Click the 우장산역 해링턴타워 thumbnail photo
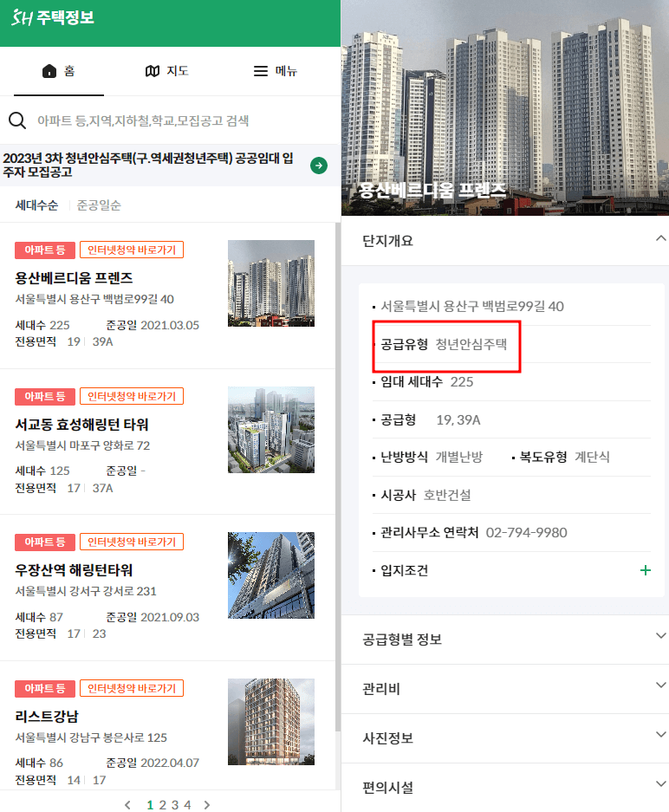Screen dimensions: 669x812 click(271, 575)
